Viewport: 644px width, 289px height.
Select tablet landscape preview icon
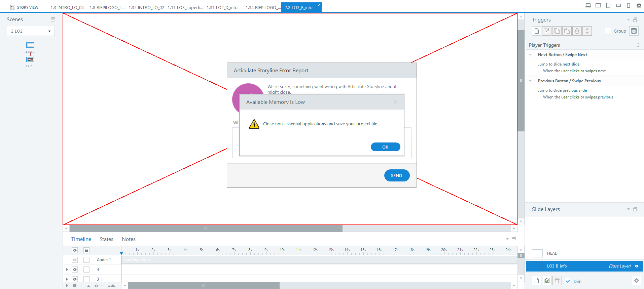pyautogui.click(x=598, y=5)
